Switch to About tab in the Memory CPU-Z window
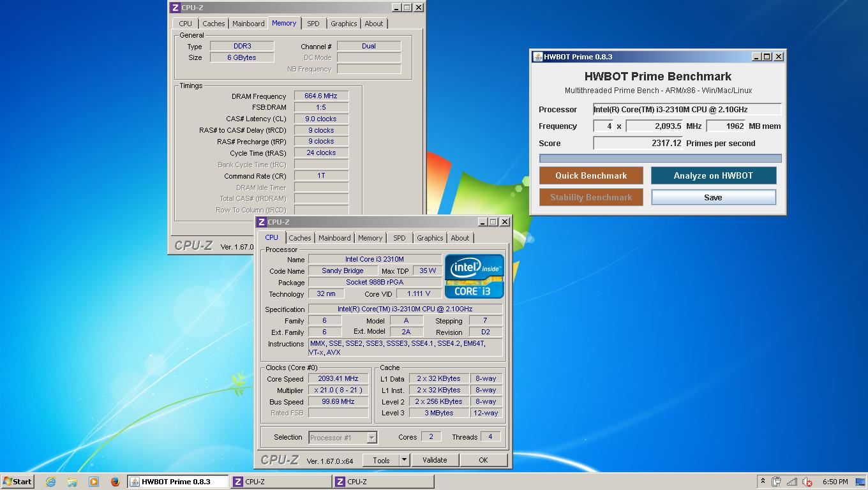Image resolution: width=868 pixels, height=490 pixels. pos(374,24)
